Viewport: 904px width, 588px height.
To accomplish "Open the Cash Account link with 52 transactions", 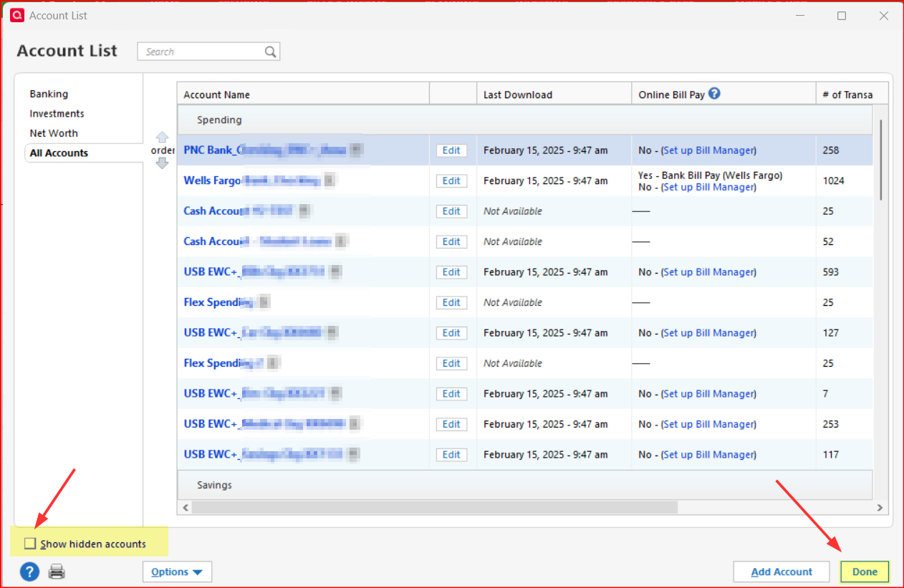I will point(258,241).
